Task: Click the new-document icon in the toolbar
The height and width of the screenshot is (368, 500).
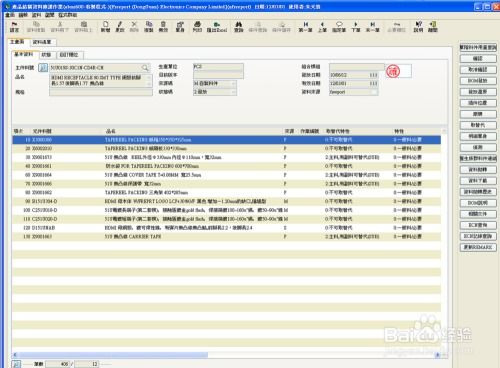Action: [105, 27]
